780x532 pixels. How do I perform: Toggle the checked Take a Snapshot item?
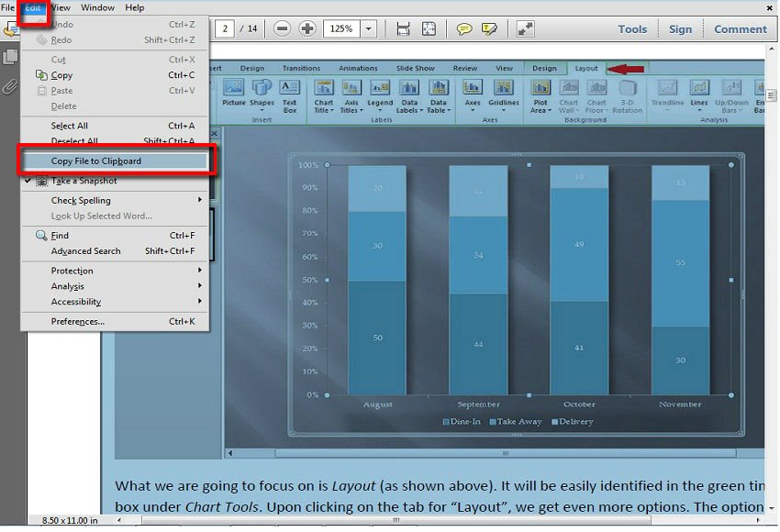[84, 181]
